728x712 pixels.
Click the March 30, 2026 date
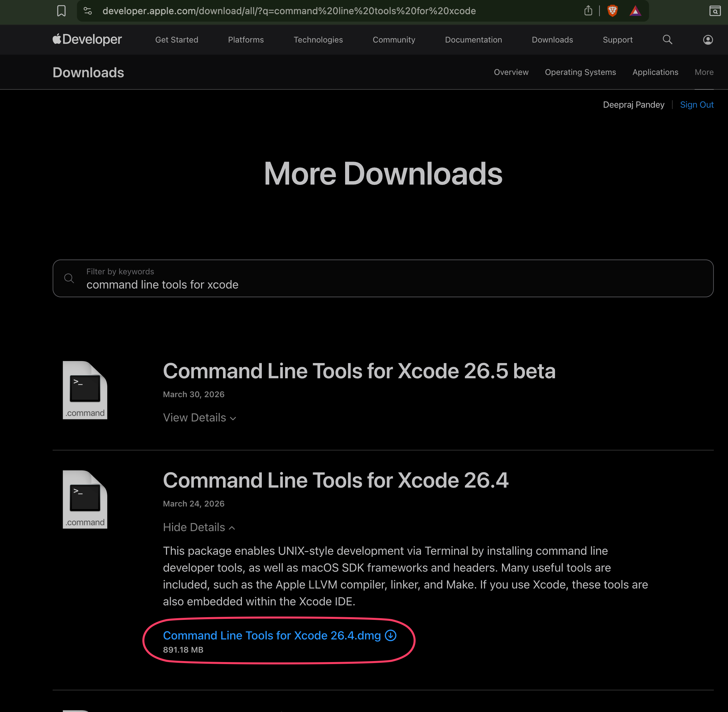[194, 394]
